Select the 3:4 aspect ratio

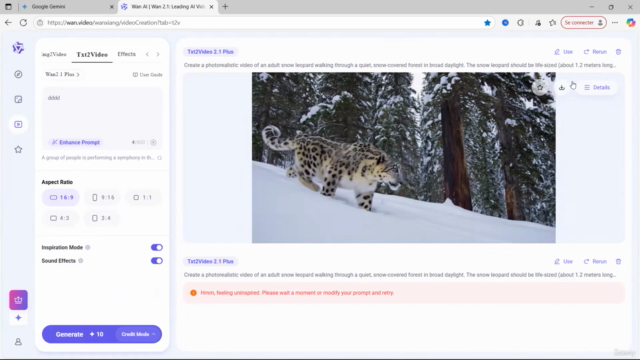click(x=101, y=218)
